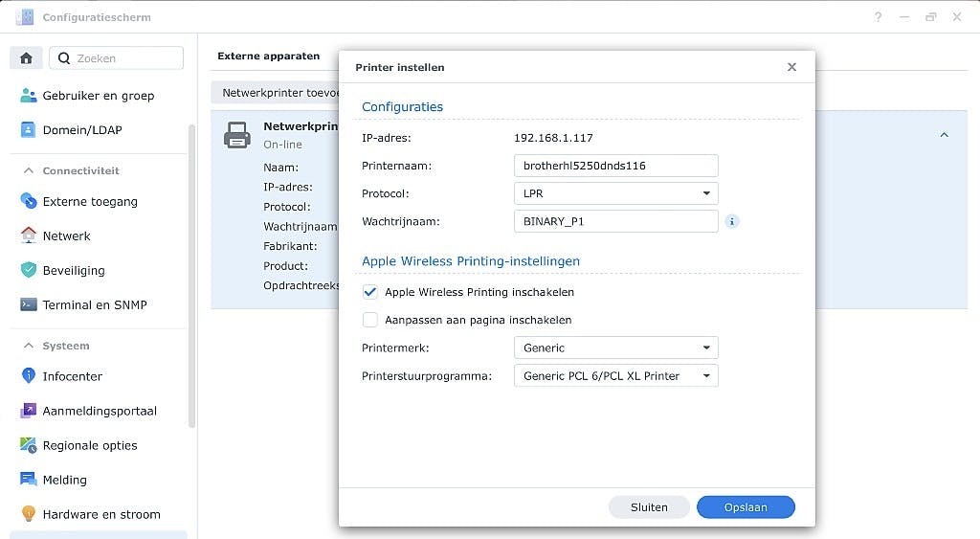The width and height of the screenshot is (980, 539).
Task: Collapse the network printer details chevron
Action: (x=944, y=135)
